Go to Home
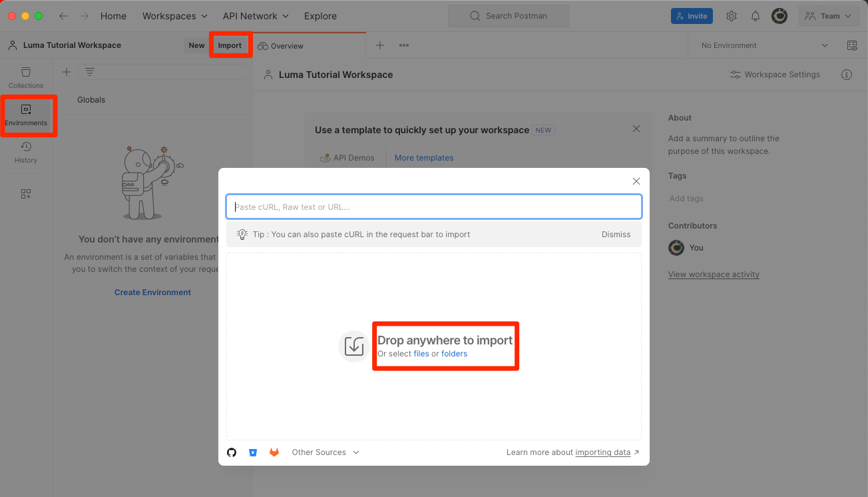Image resolution: width=868 pixels, height=497 pixels. (x=113, y=16)
